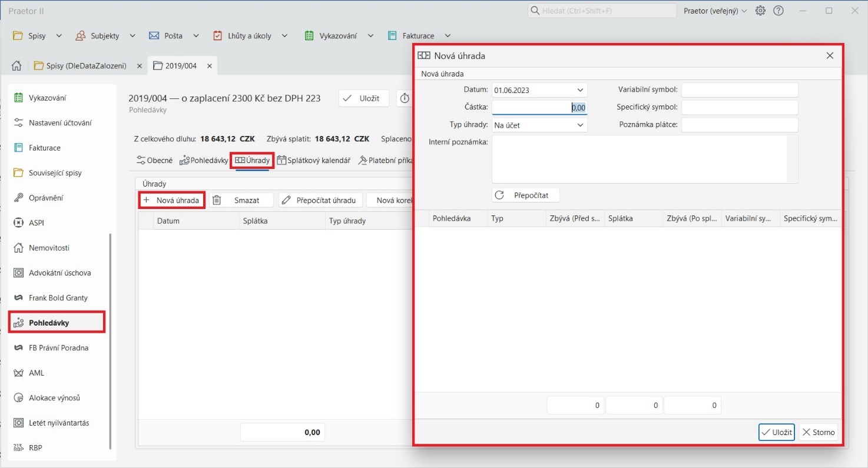Open Alokace výnosů sidebar item
The image size is (868, 468).
[54, 398]
